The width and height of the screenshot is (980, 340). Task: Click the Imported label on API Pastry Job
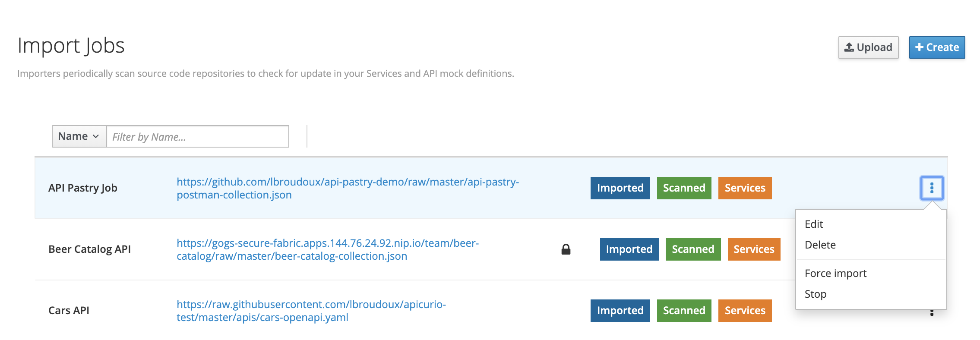[620, 188]
